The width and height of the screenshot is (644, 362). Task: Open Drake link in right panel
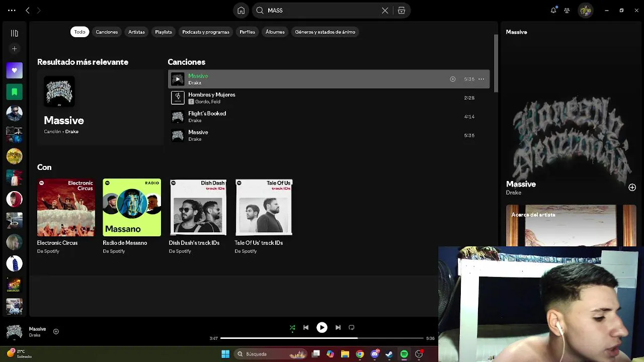(514, 193)
